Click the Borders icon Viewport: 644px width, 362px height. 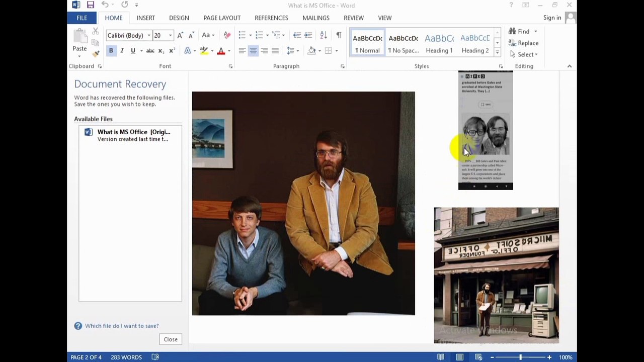[x=328, y=51]
